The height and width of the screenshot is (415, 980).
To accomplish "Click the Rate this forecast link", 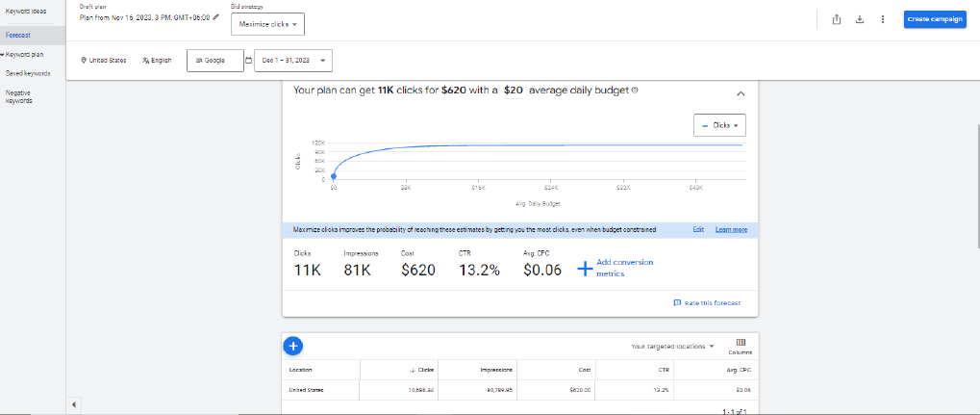I will point(713,303).
